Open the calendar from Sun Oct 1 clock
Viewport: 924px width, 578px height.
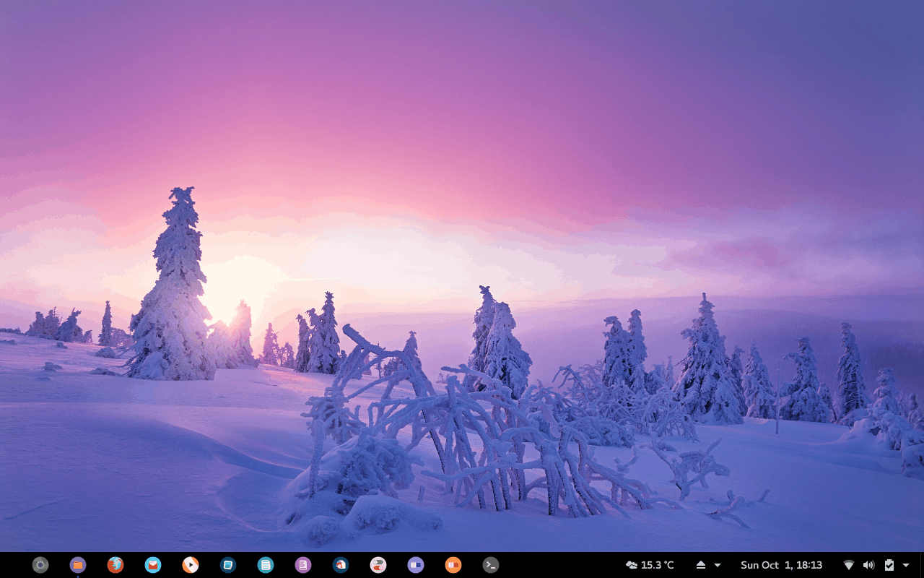[x=781, y=565]
